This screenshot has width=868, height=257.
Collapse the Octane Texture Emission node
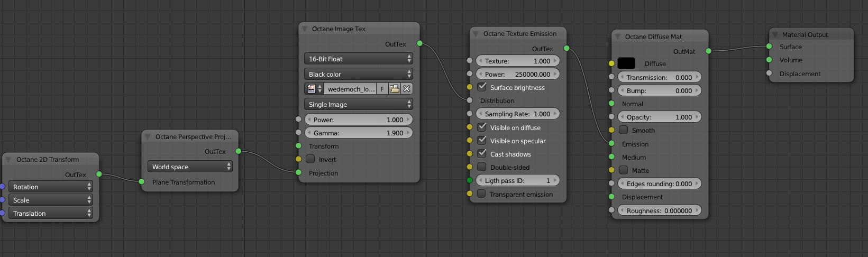[476, 34]
